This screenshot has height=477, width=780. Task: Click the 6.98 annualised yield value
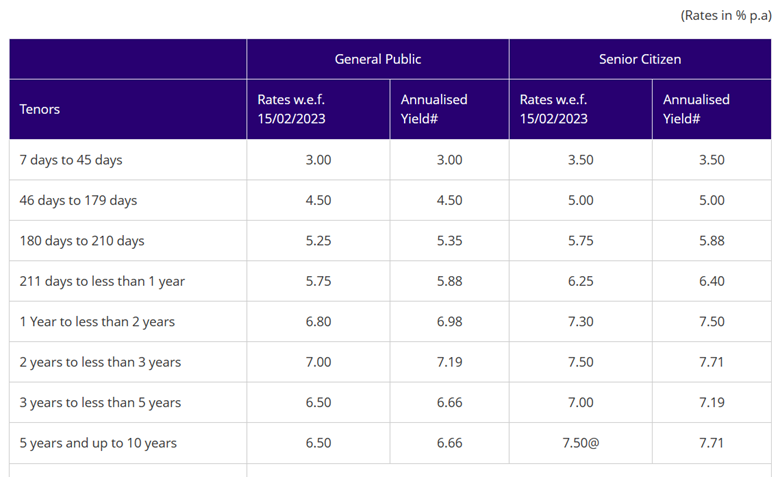(x=450, y=321)
